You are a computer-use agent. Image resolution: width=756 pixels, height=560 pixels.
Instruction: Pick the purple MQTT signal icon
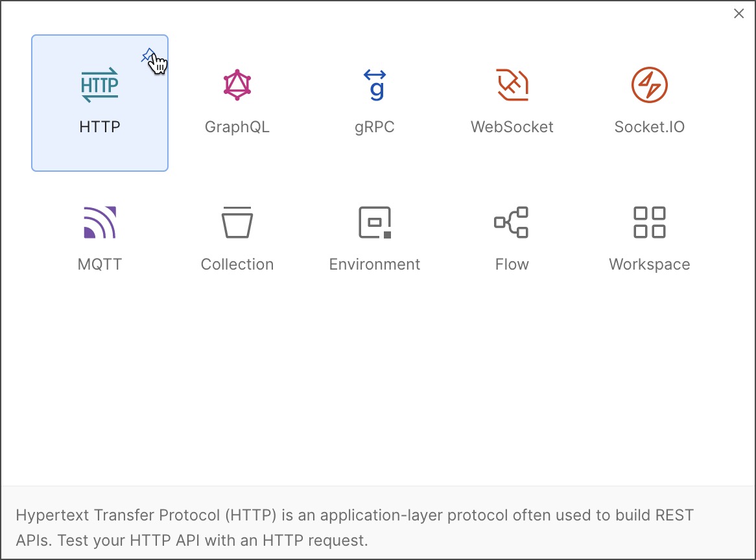point(100,222)
